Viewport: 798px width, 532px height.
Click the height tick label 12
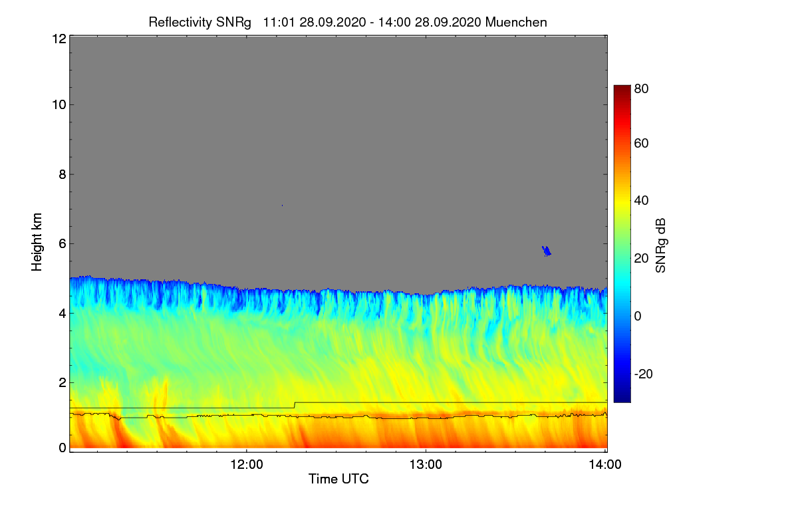coord(58,39)
